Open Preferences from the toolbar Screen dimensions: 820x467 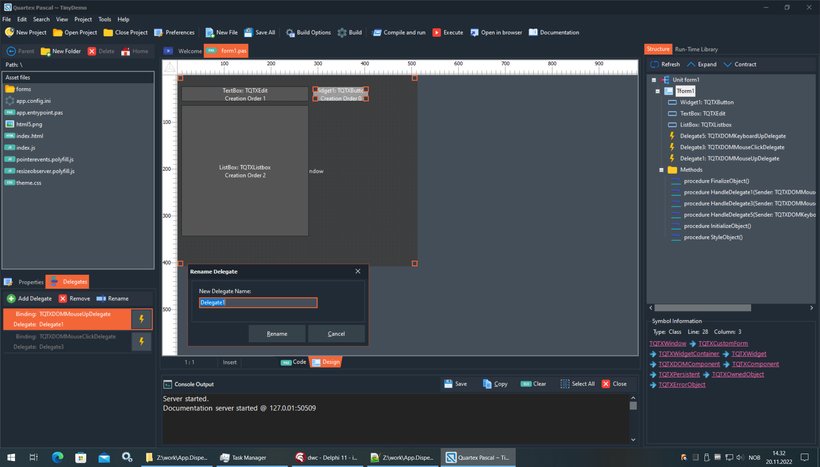[174, 32]
